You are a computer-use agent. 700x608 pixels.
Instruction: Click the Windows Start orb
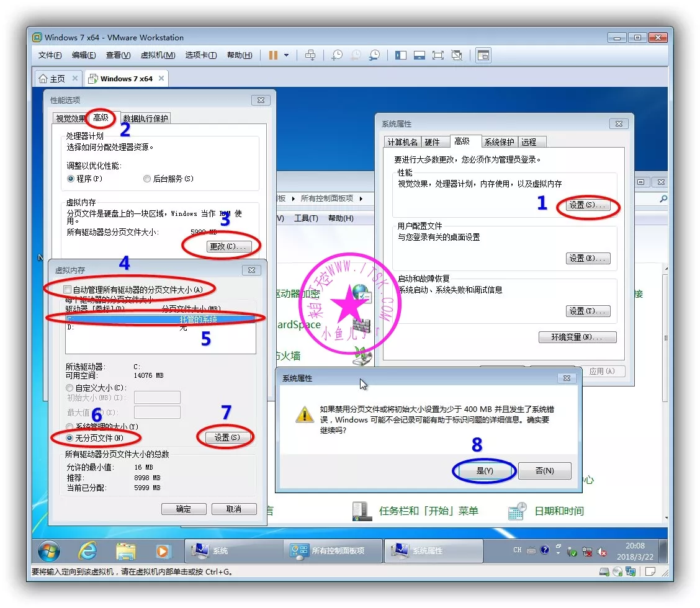[x=49, y=550]
